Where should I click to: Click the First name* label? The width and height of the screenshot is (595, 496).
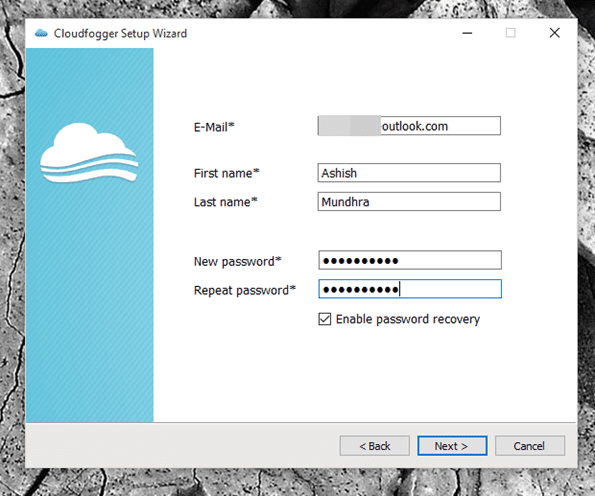coord(227,173)
